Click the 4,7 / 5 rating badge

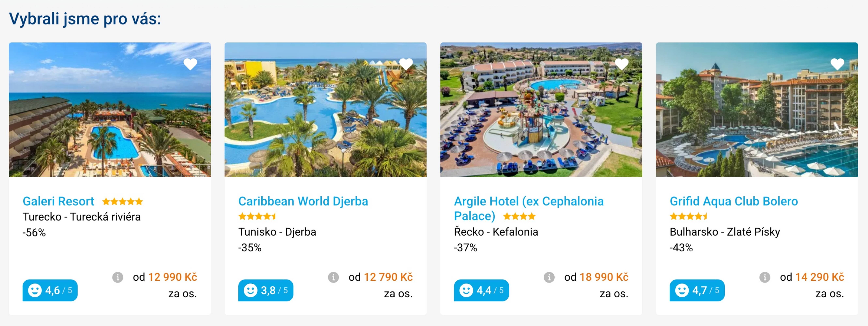pos(697,290)
